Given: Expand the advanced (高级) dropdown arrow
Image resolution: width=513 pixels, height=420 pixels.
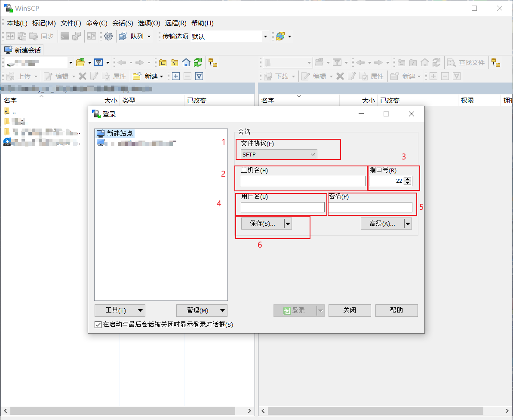Looking at the screenshot, I should click(x=408, y=224).
